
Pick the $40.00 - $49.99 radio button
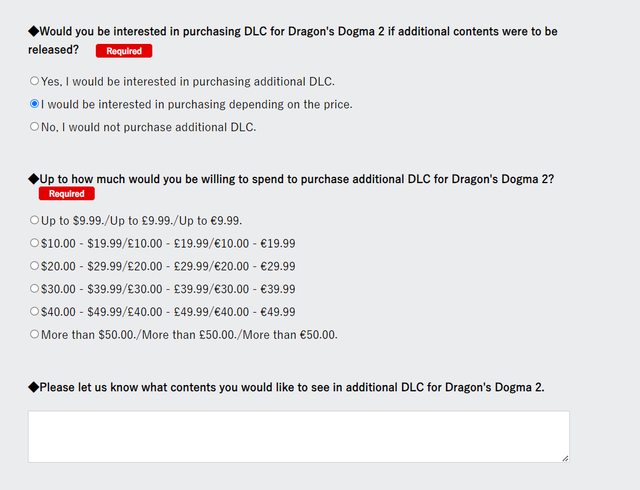35,312
